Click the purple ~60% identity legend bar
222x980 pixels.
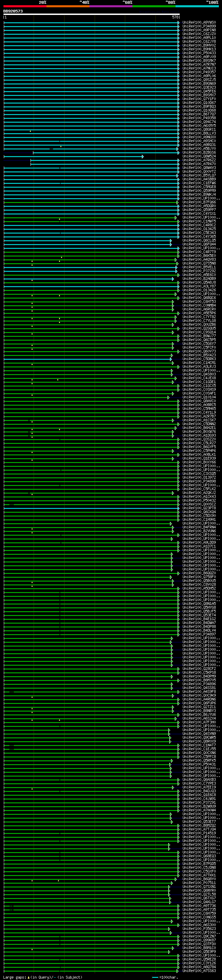(111, 6)
